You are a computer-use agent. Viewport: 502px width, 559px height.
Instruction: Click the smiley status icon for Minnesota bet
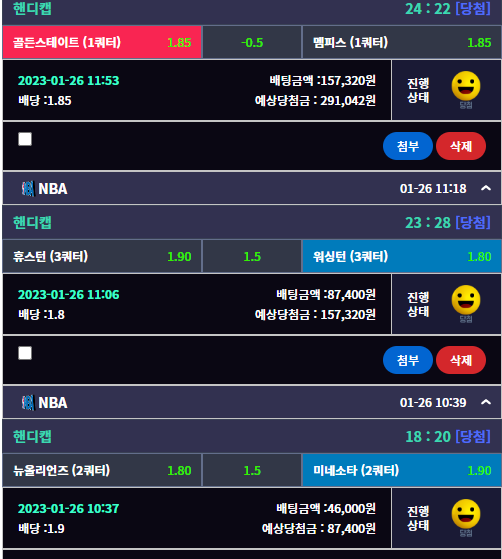466,514
